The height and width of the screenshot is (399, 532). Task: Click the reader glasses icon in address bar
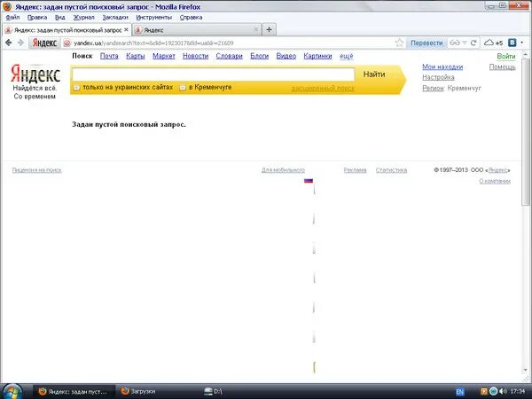(454, 43)
